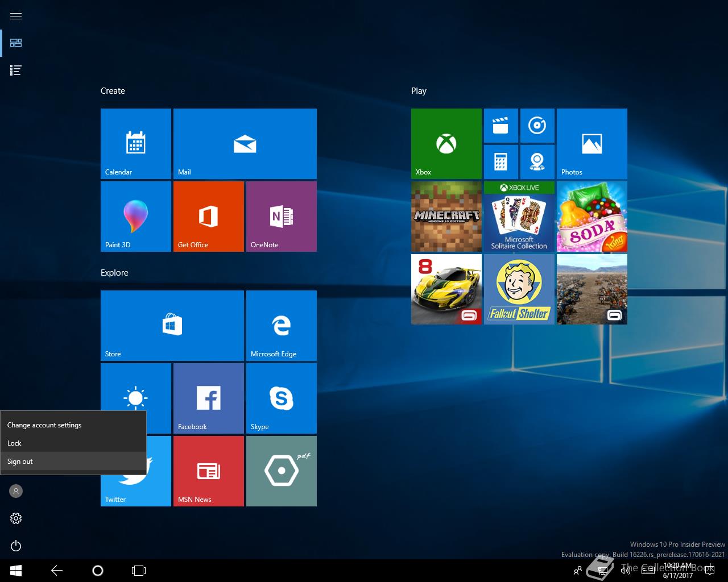This screenshot has height=582, width=728.
Task: Open the Groove Music disc tile
Action: click(537, 126)
